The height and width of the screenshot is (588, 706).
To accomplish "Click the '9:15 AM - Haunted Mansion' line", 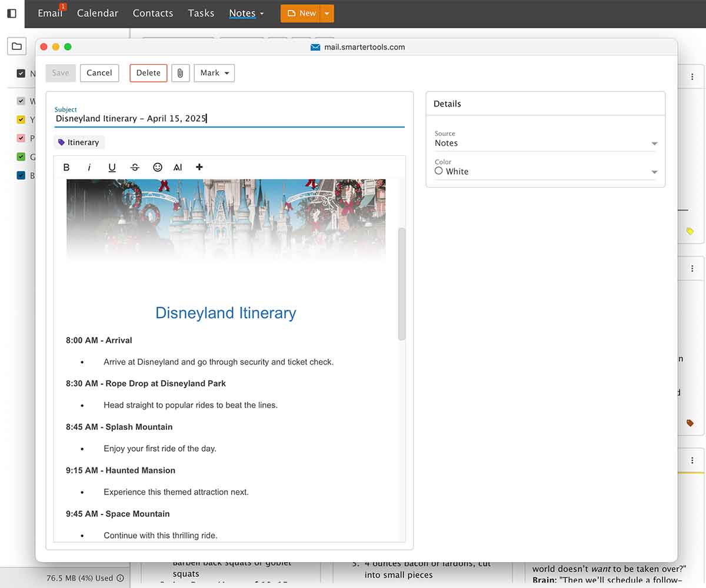I will click(x=121, y=470).
